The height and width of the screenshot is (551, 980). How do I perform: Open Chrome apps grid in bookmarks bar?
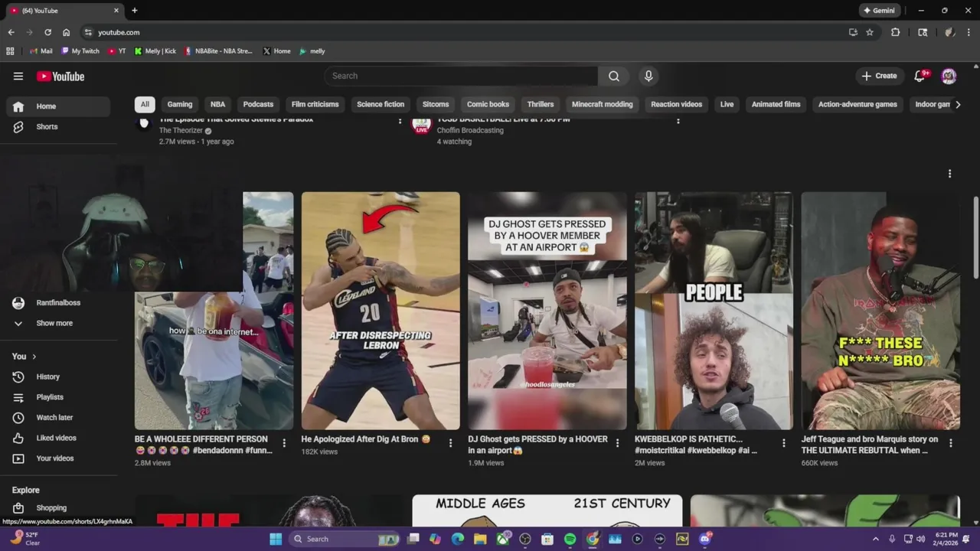10,51
